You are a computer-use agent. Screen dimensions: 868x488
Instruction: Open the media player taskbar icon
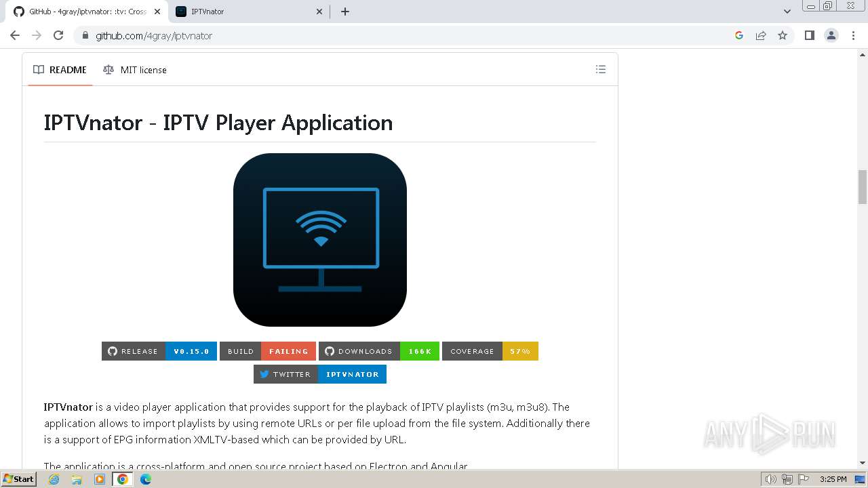[x=100, y=479]
